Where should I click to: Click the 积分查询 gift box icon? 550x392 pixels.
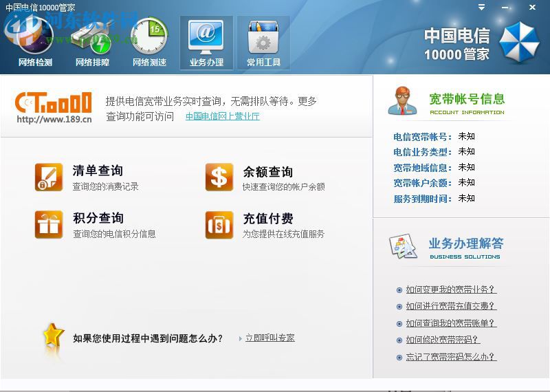pyautogui.click(x=49, y=225)
